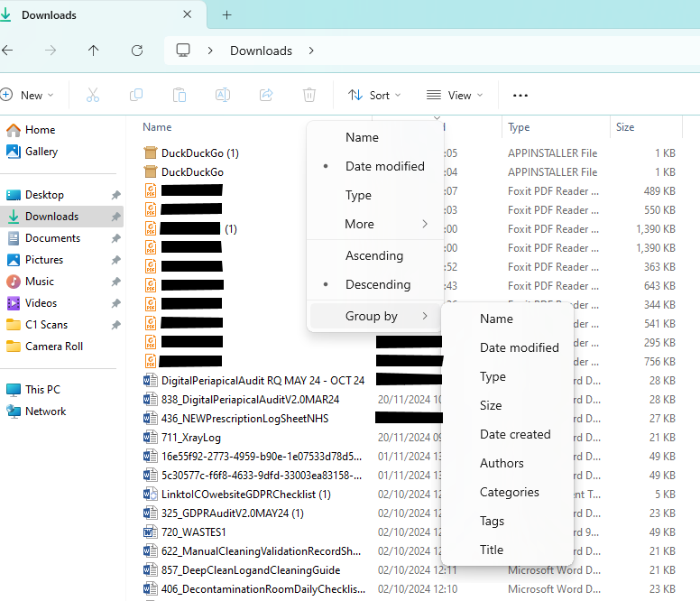The width and height of the screenshot is (700, 601).
Task: Group by Size in submenu
Action: click(507, 405)
